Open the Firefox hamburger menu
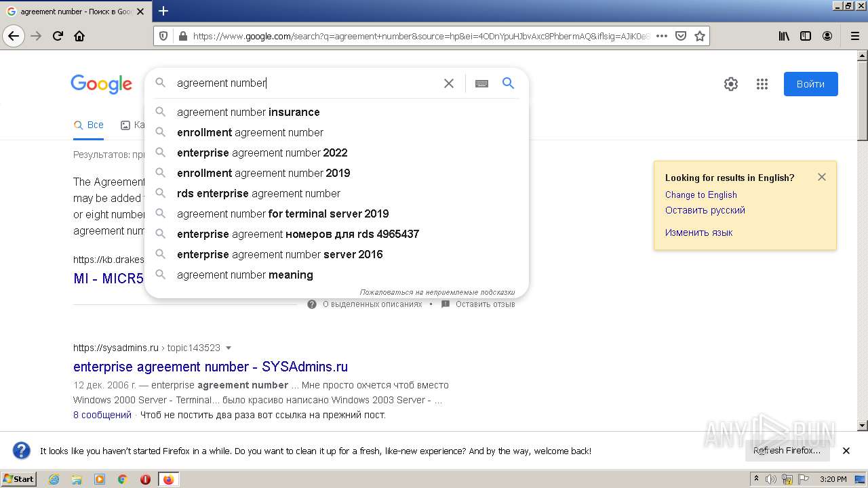 pyautogui.click(x=854, y=36)
